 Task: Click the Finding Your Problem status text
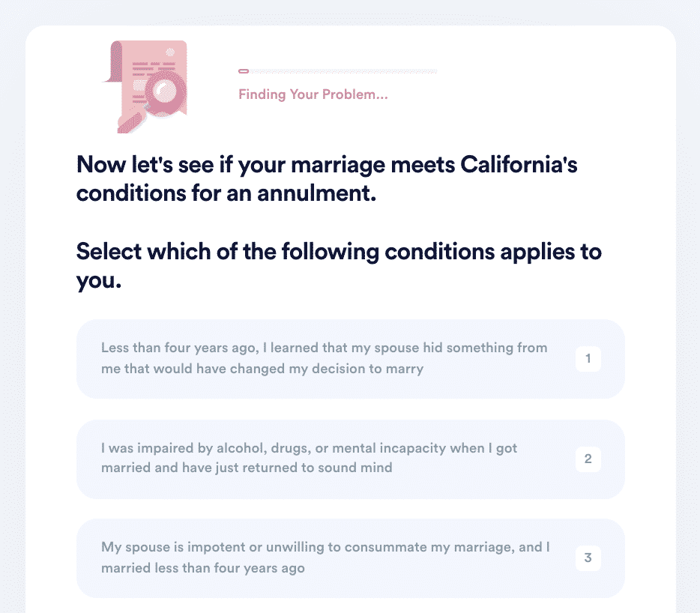click(x=313, y=94)
